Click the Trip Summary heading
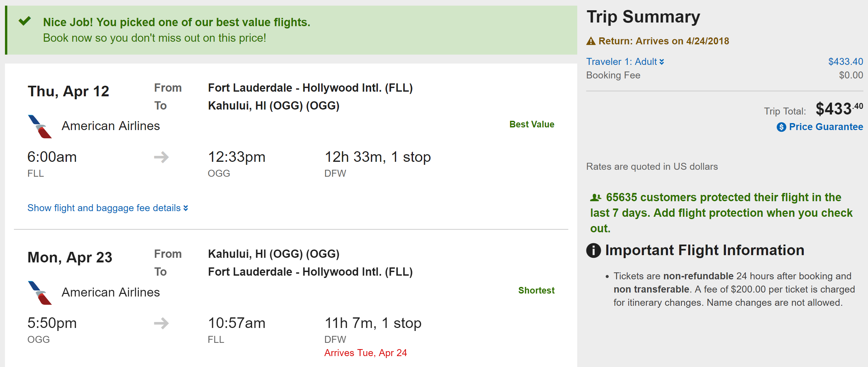 coord(643,17)
